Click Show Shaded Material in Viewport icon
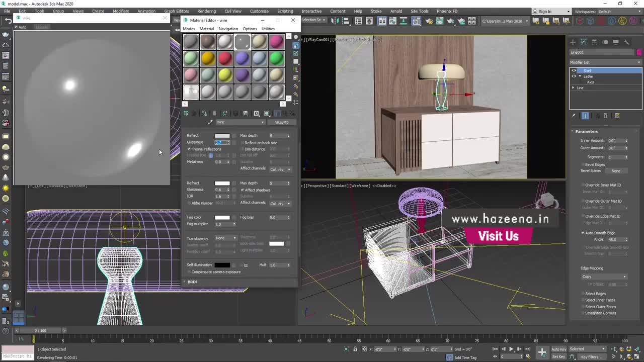The image size is (644, 362). coord(267,113)
